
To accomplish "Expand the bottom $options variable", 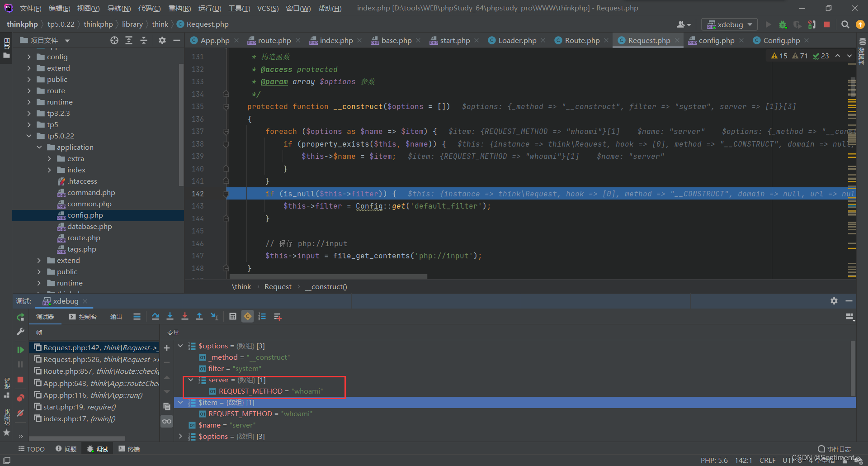I will click(x=180, y=437).
